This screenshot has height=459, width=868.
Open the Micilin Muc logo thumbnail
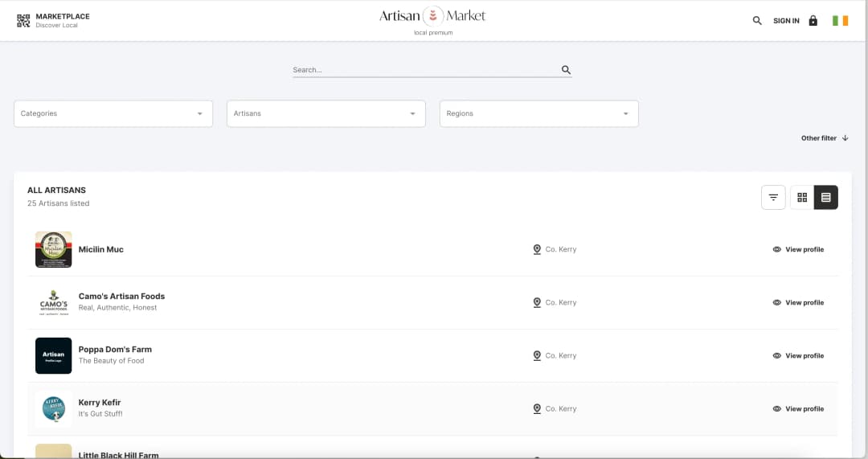click(54, 250)
